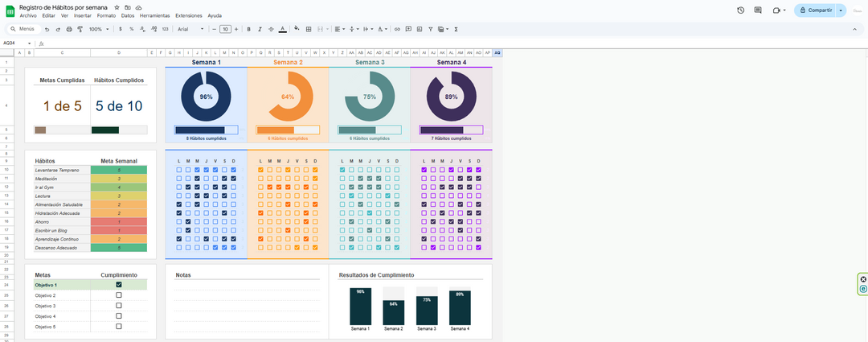Click the Insert link icon
Screen dimensions: 868x342
[397, 29]
